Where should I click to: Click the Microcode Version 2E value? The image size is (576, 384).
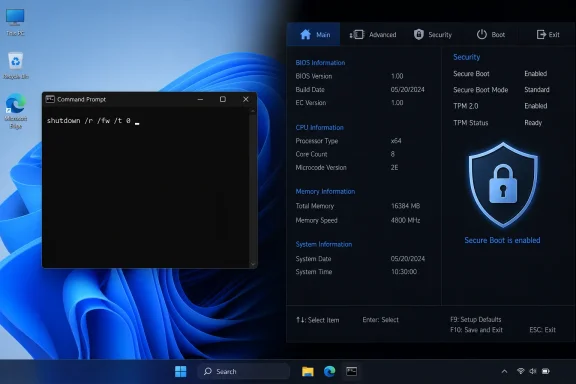click(394, 168)
